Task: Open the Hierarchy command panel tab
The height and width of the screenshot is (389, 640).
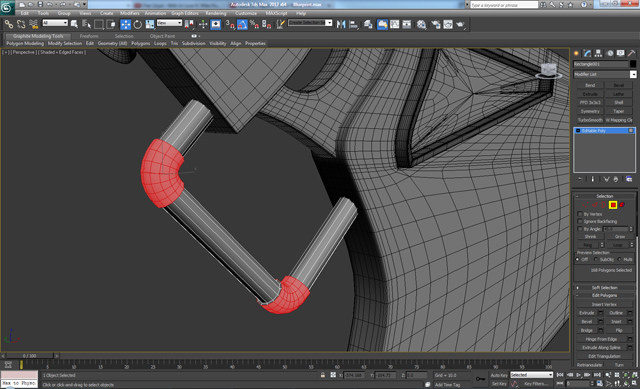Action: coord(598,53)
